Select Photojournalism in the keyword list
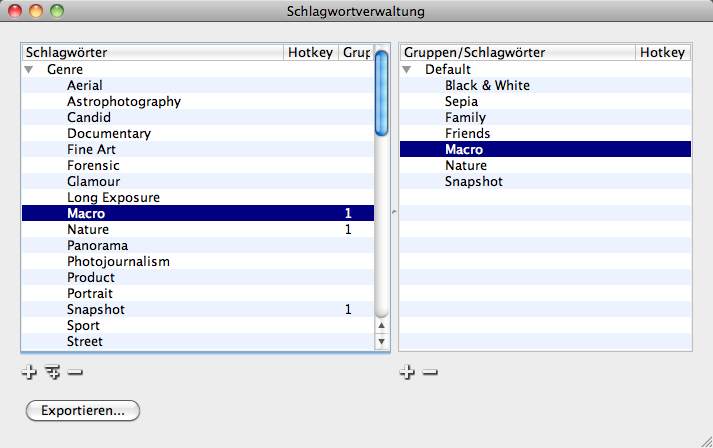This screenshot has height=448, width=713. coord(118,262)
